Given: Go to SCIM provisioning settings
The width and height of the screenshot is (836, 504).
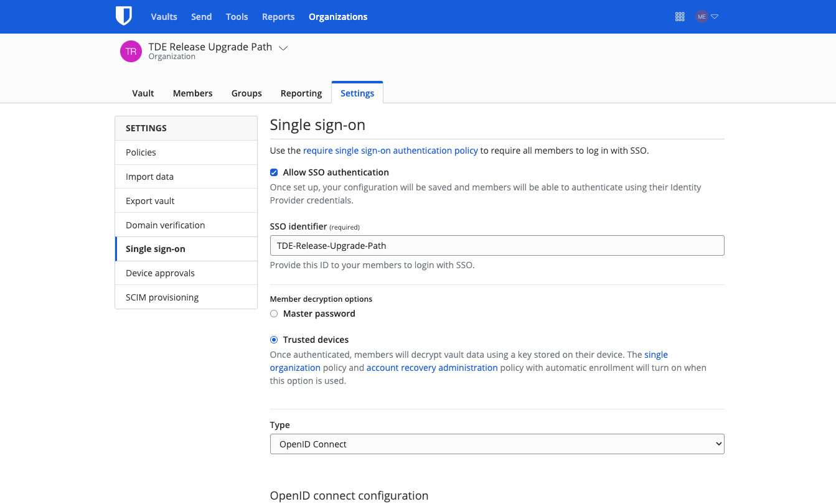Looking at the screenshot, I should click(162, 297).
